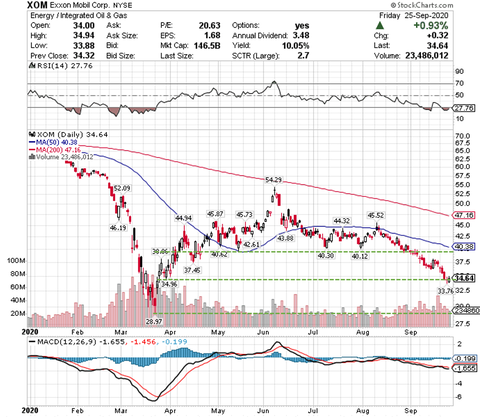
Task: Click the green up-triangle change indicator
Action: pos(380,26)
